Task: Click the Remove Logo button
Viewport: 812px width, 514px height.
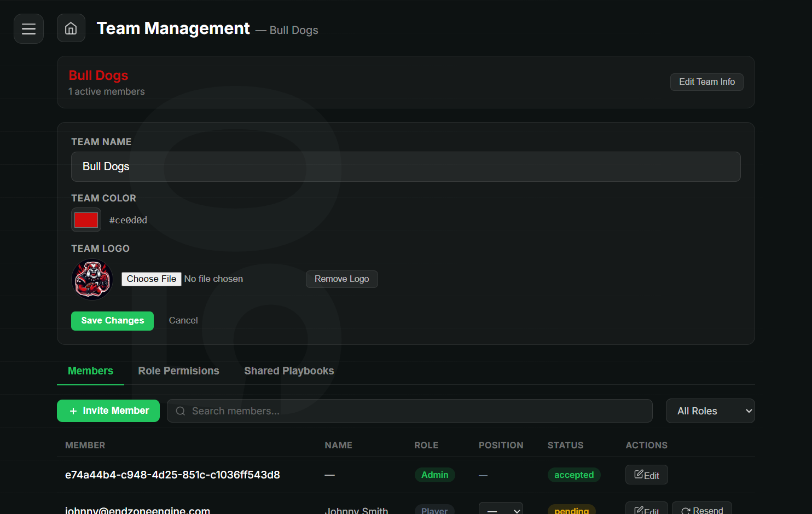Action: pyautogui.click(x=342, y=279)
